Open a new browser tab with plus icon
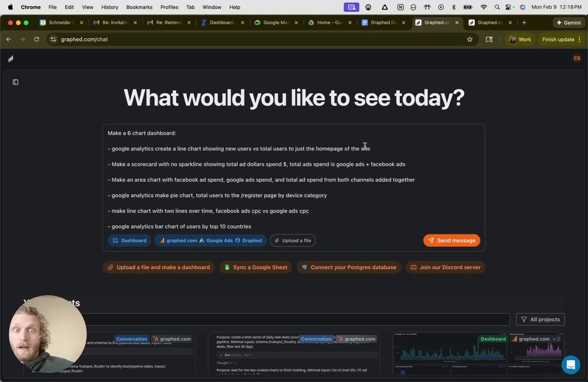Viewport: 588px width, 382px height. tap(524, 22)
